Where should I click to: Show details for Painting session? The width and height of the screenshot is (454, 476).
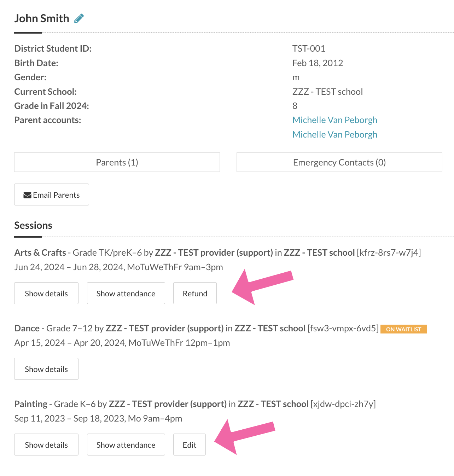[x=46, y=445]
